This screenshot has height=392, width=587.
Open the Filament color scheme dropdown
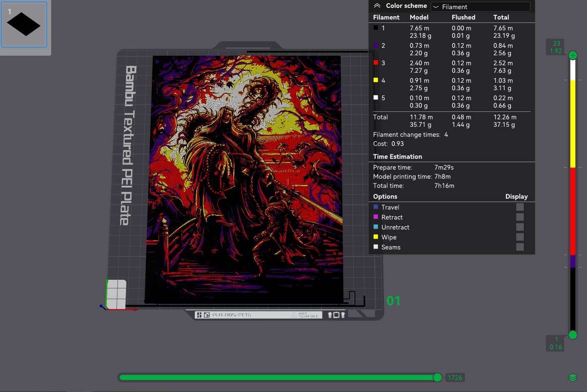pos(480,7)
